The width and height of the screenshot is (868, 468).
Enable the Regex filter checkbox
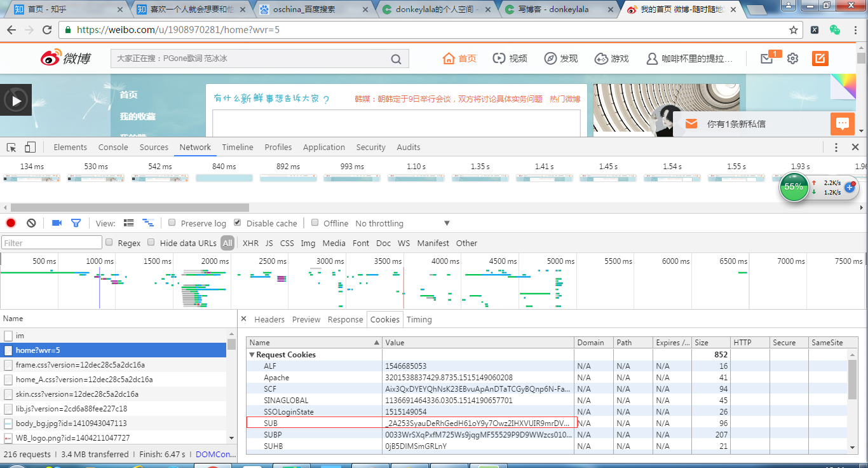pos(109,242)
